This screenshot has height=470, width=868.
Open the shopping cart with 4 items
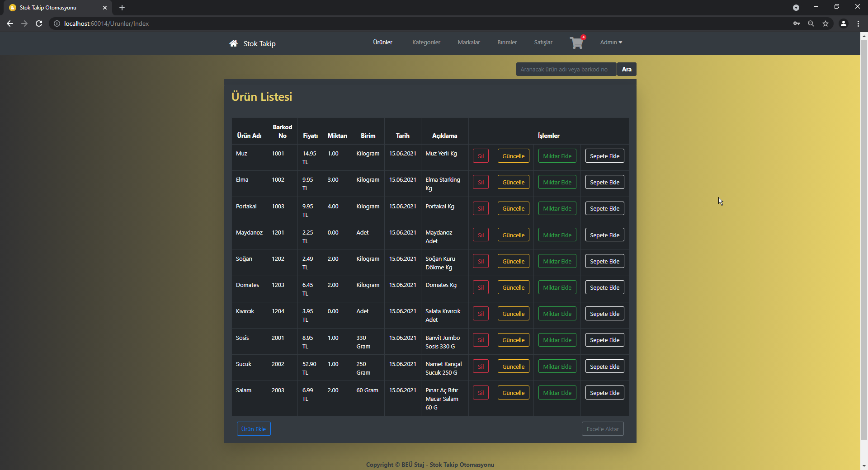pyautogui.click(x=576, y=43)
